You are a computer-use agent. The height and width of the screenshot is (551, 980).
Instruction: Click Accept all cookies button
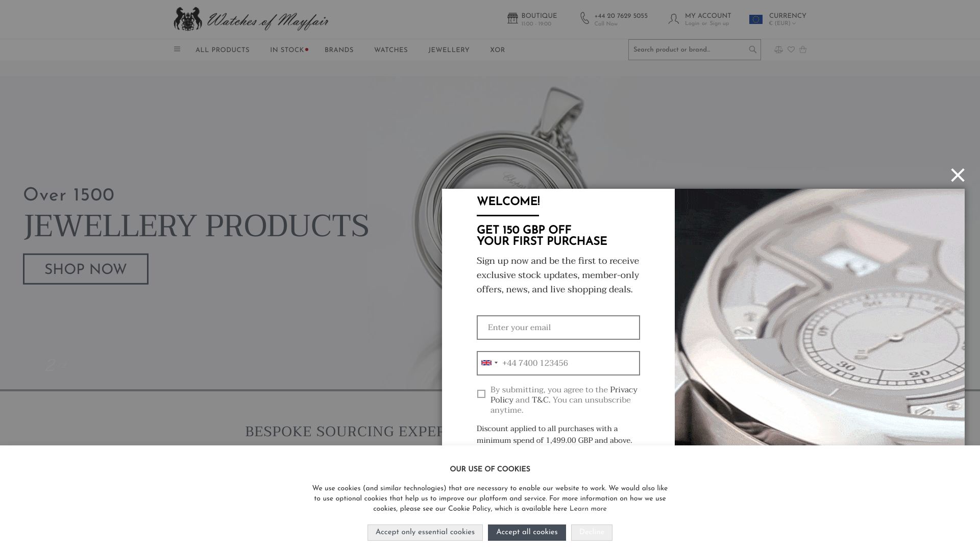[x=527, y=532]
